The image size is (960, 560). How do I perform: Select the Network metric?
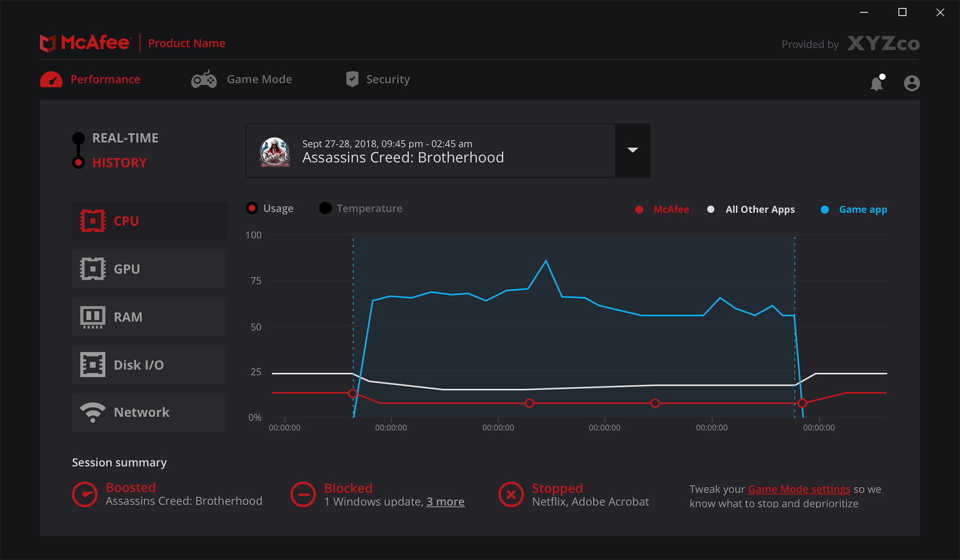pyautogui.click(x=149, y=412)
